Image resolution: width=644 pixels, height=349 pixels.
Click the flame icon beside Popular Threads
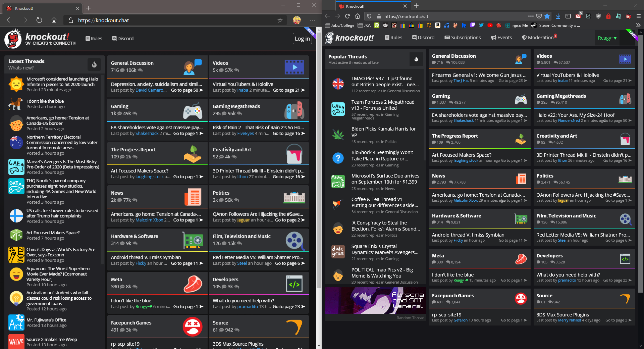416,59
